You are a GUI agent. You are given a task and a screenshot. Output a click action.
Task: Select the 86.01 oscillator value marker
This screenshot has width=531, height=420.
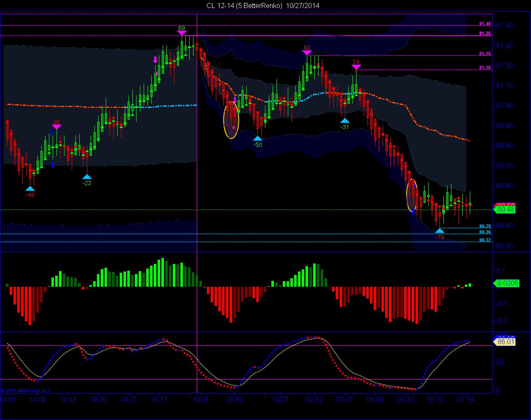(x=505, y=342)
